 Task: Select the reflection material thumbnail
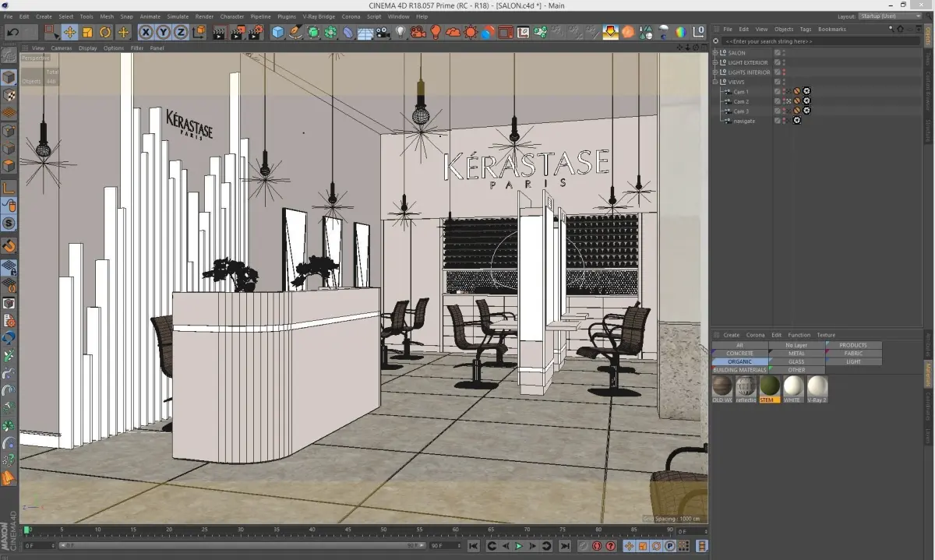[746, 389]
